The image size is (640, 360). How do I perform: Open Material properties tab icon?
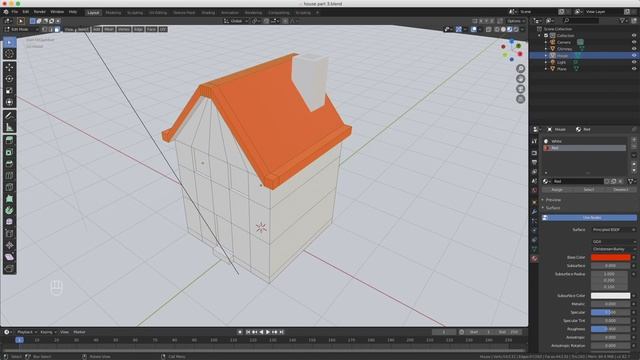pyautogui.click(x=534, y=259)
